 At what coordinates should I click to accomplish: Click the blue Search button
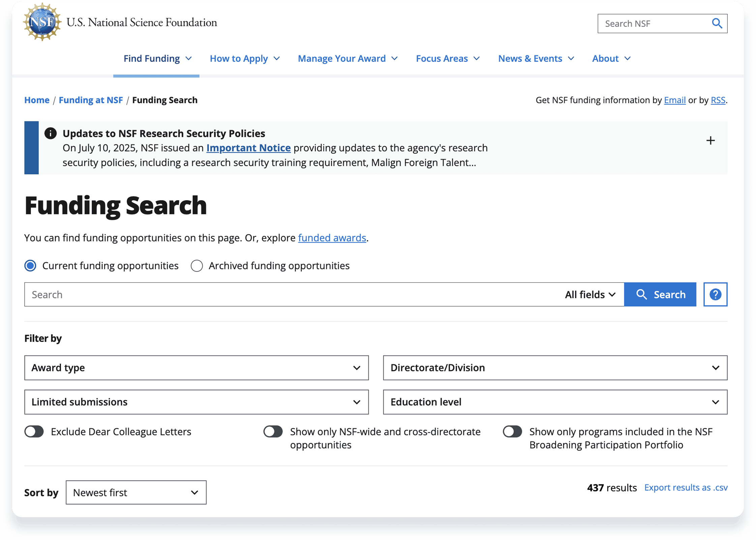660,294
